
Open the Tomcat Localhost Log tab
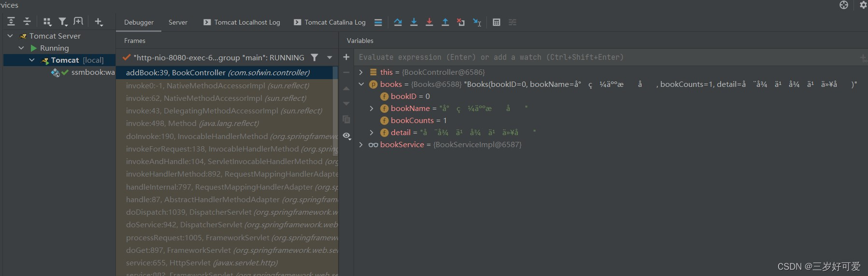tap(242, 22)
